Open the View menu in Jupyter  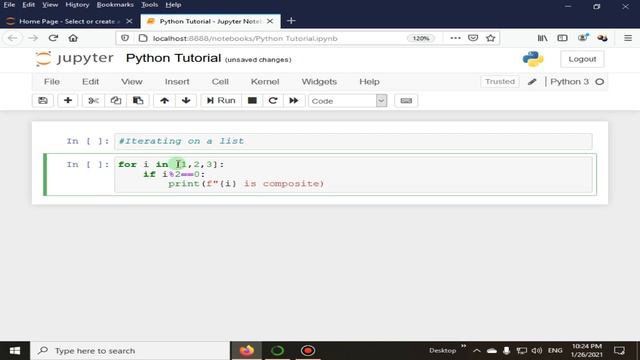pos(132,82)
